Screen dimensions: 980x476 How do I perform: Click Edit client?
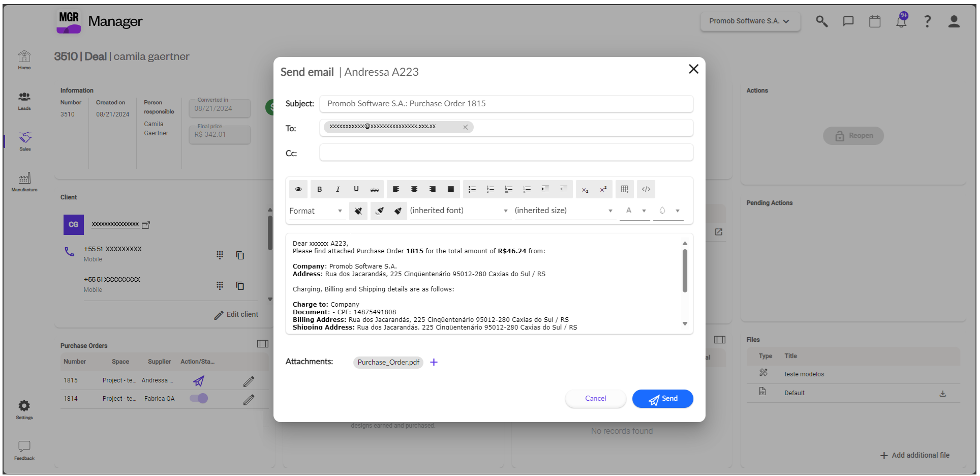pos(236,315)
